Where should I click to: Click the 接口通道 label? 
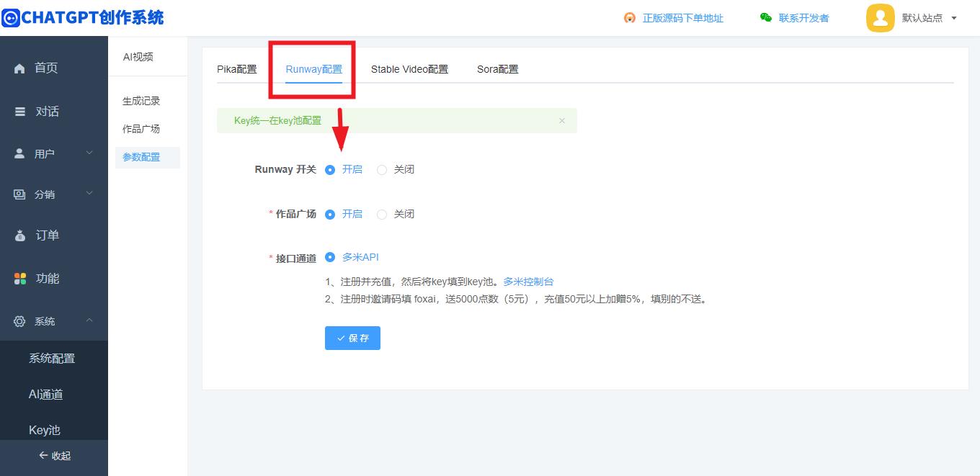coord(296,259)
